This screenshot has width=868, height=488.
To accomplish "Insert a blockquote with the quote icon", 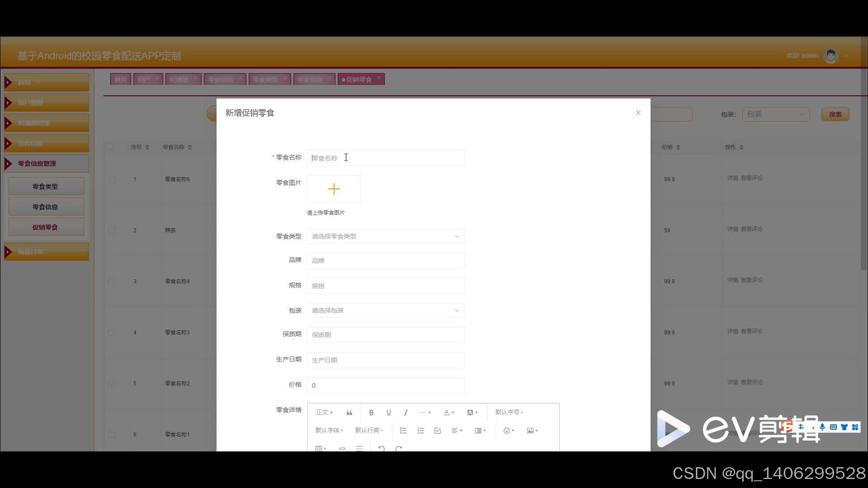I will (349, 413).
